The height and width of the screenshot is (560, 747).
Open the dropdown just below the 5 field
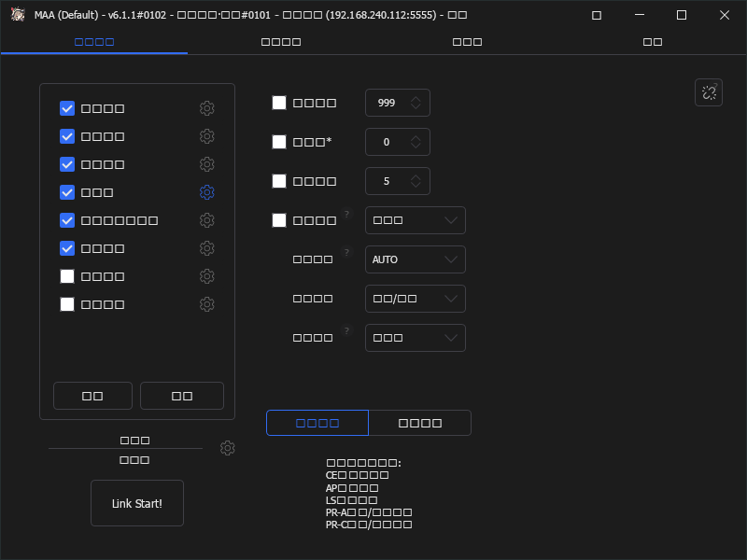pos(415,220)
